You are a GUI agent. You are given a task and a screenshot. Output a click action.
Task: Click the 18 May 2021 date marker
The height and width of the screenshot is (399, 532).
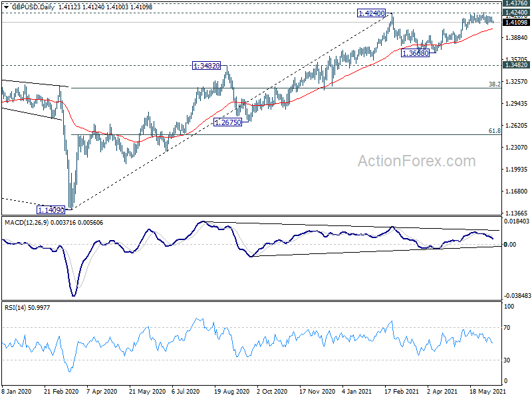click(x=487, y=391)
